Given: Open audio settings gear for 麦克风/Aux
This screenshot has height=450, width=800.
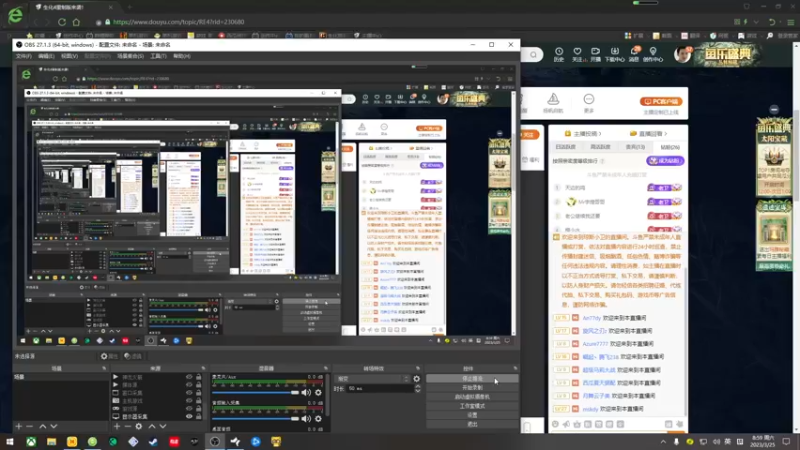Looking at the screenshot, I should click(318, 392).
